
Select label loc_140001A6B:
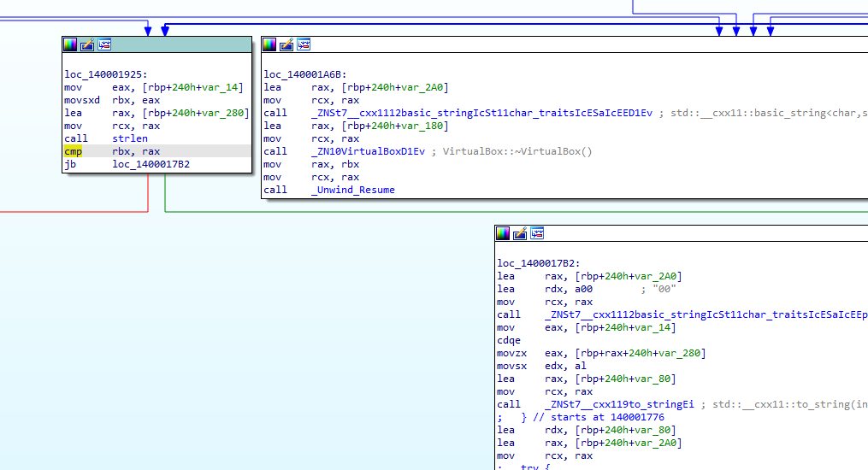pos(305,74)
